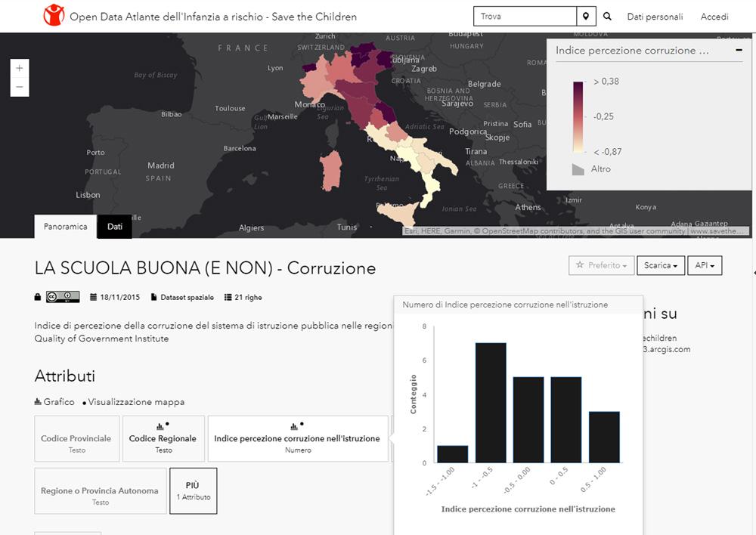Collapse the legend with the minus icon
The width and height of the screenshot is (756, 535).
click(x=739, y=50)
